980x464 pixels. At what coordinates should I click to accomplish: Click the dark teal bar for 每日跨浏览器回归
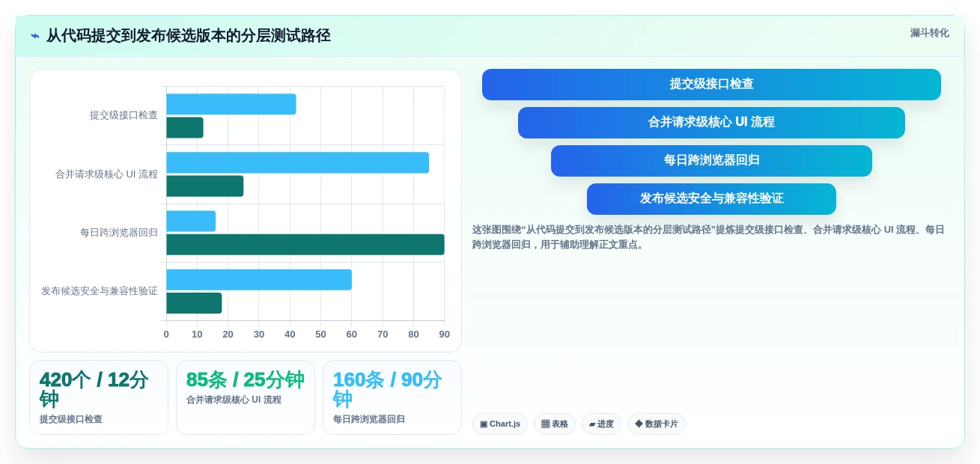305,245
